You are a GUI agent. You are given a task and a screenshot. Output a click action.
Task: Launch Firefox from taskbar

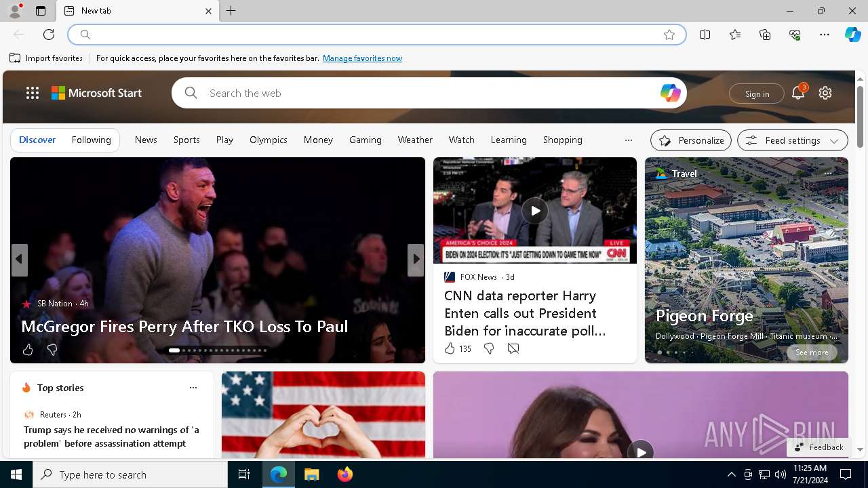[x=345, y=474]
